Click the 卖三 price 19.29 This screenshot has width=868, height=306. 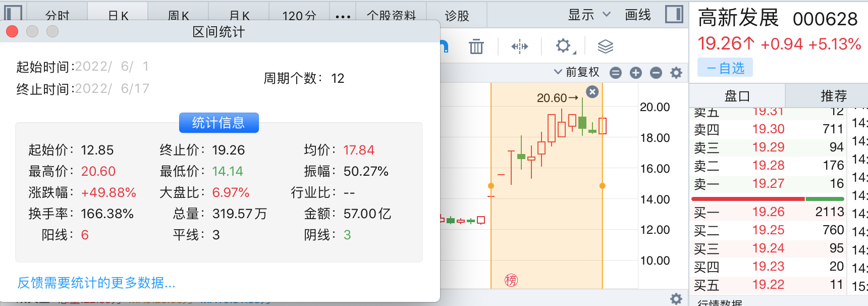pos(768,147)
